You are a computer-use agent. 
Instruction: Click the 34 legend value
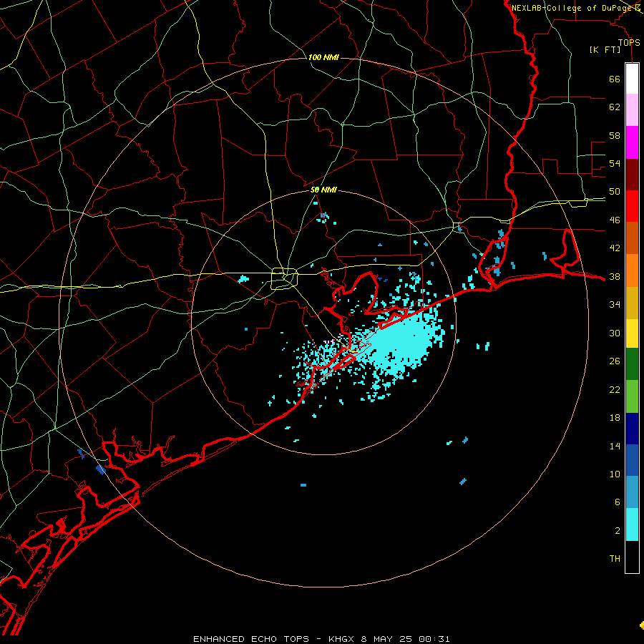tap(615, 305)
